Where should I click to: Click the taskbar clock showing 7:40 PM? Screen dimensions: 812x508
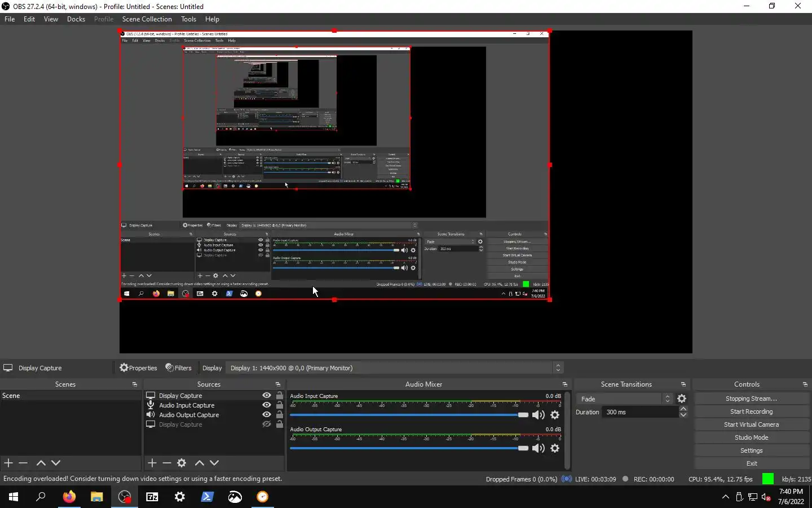click(x=791, y=497)
